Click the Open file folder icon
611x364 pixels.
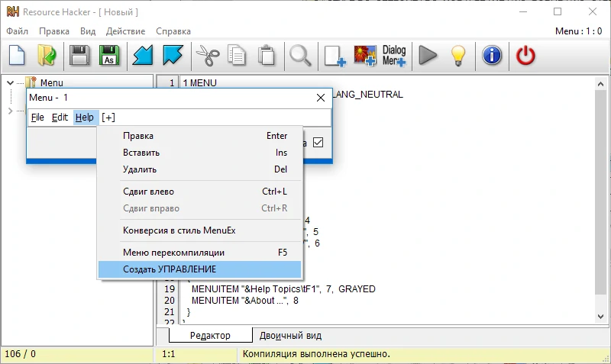(x=47, y=56)
